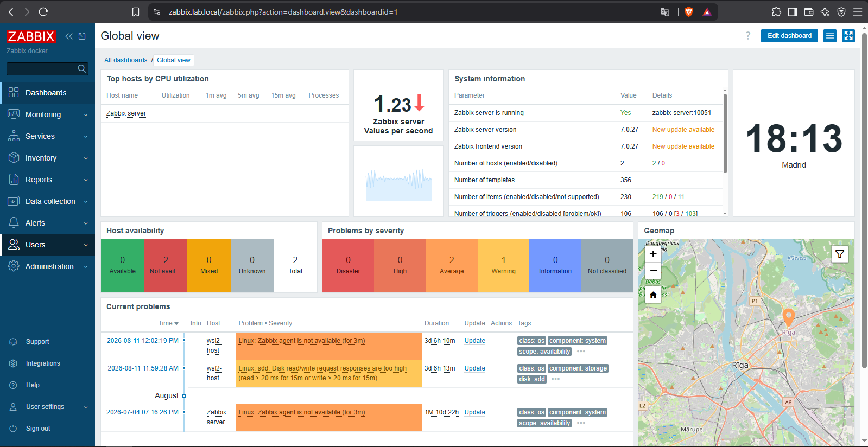Go forward in browser history

(27, 11)
